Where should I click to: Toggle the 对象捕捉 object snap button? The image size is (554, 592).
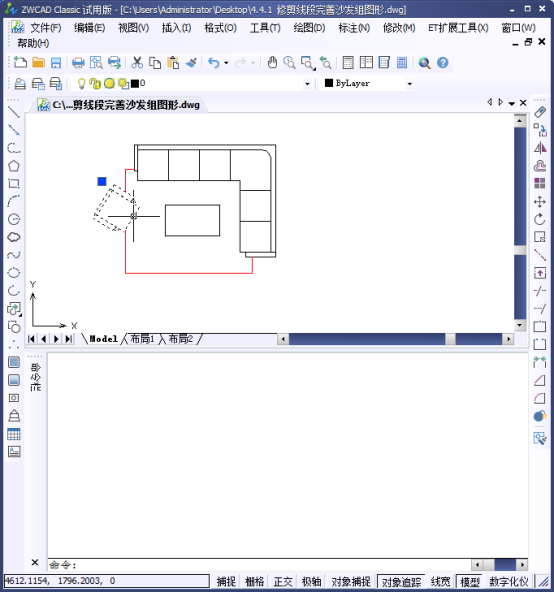(x=351, y=581)
